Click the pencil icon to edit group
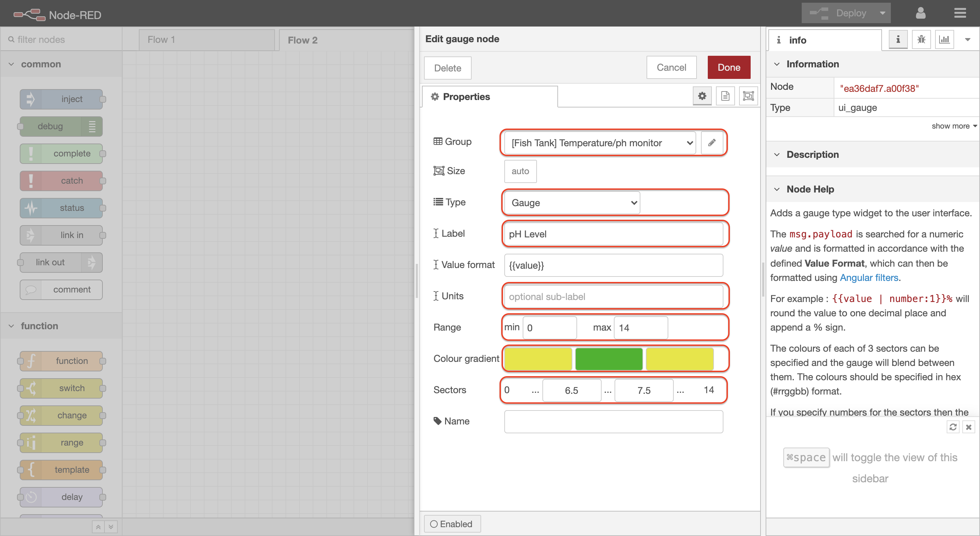 pyautogui.click(x=712, y=143)
